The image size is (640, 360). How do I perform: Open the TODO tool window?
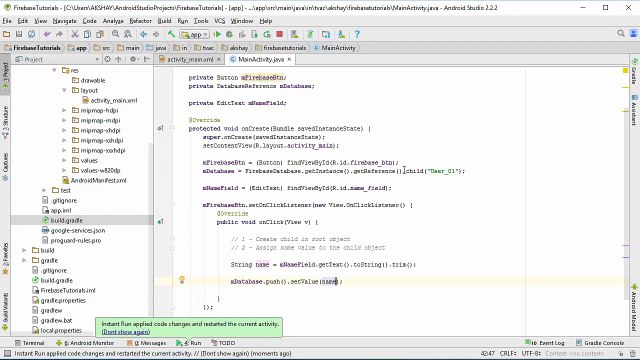click(223, 343)
